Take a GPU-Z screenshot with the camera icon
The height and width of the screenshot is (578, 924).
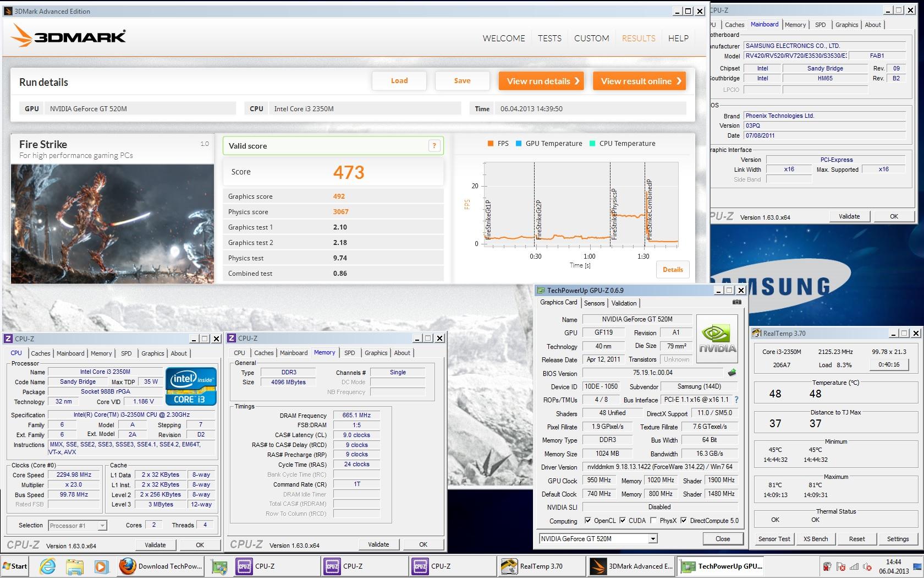click(737, 302)
